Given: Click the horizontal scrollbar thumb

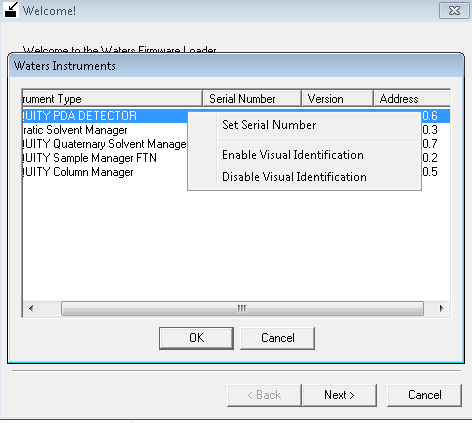Looking at the screenshot, I should pos(242,308).
